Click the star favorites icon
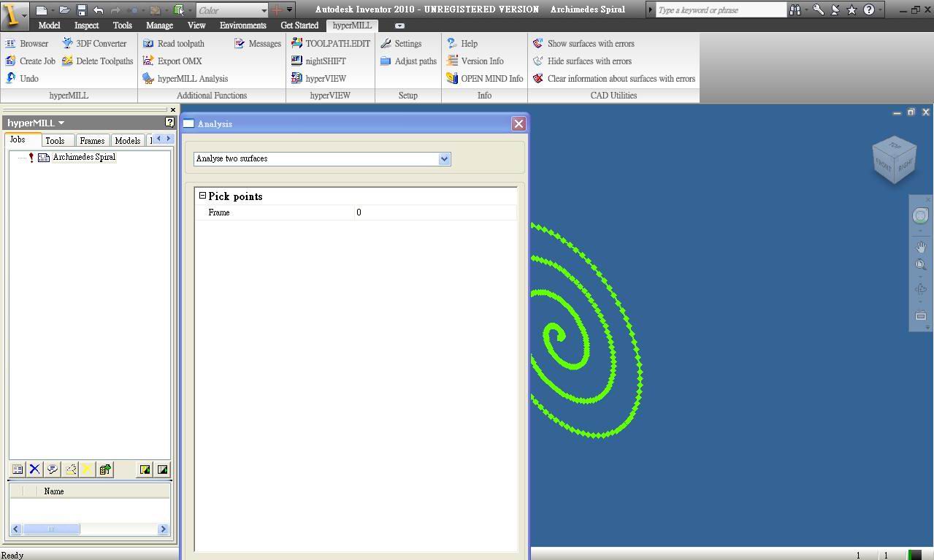Viewport: 934px width, 560px height. point(851,10)
